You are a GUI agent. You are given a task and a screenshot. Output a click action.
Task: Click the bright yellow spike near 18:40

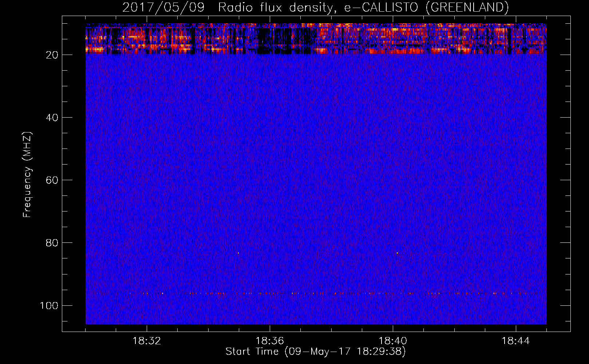pyautogui.click(x=397, y=253)
